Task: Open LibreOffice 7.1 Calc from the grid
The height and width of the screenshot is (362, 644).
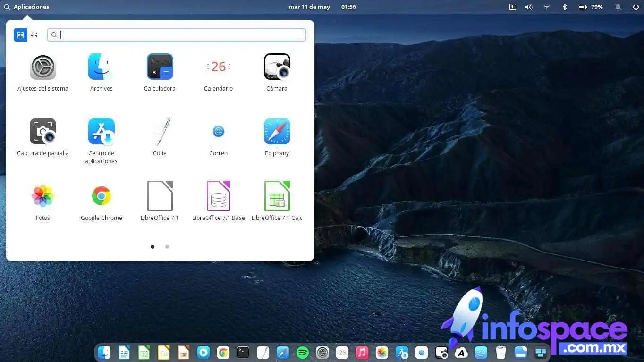Action: [x=277, y=196]
